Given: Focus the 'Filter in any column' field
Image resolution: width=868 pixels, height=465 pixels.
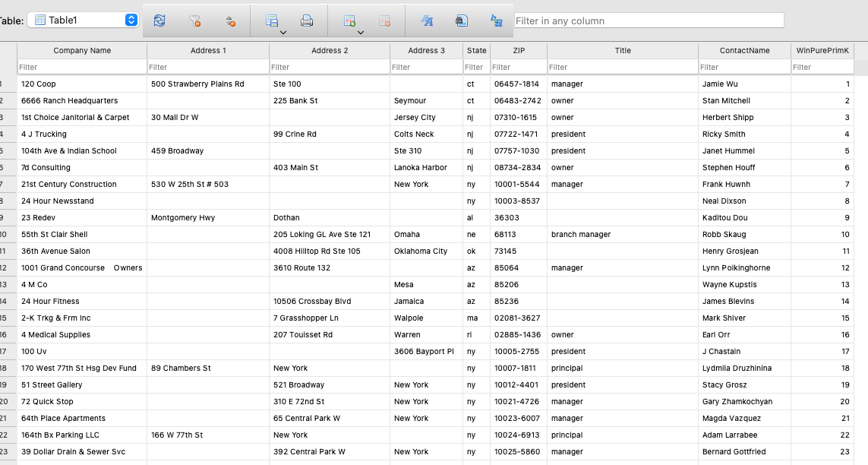Looking at the screenshot, I should pos(649,21).
